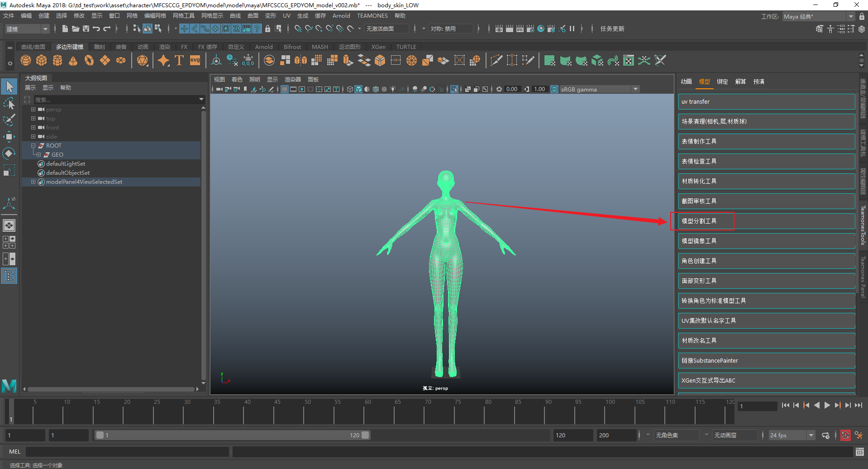Switch to the Arnold shelf tab
This screenshot has width=868, height=469.
pos(263,47)
